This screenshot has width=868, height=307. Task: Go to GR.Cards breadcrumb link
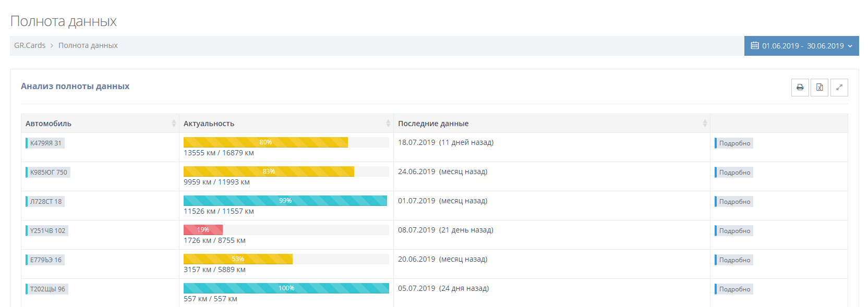tap(30, 45)
